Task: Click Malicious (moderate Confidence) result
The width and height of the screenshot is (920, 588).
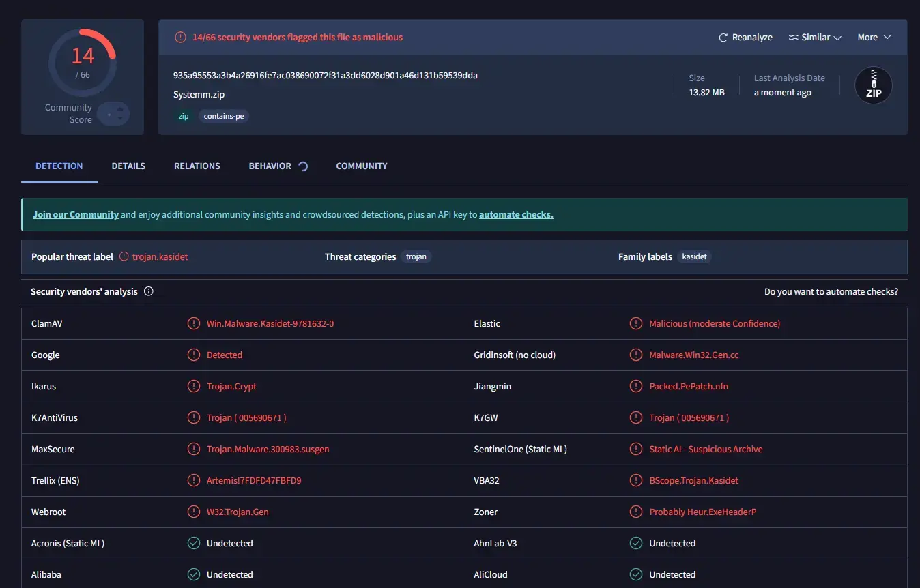Action: point(715,323)
